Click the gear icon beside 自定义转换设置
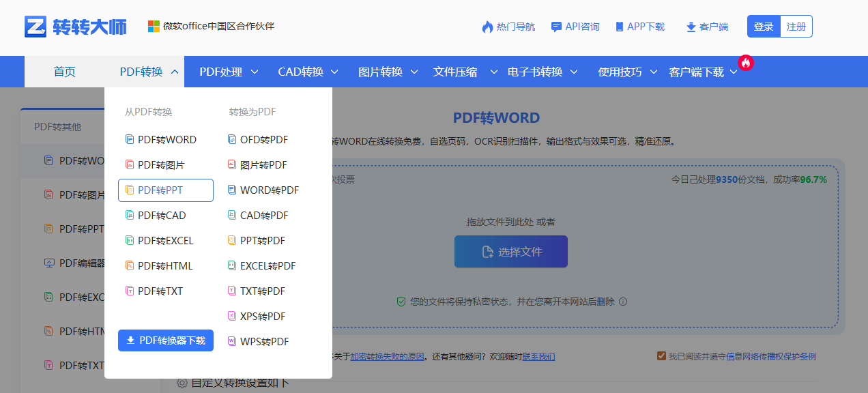This screenshot has height=393, width=868. (182, 383)
